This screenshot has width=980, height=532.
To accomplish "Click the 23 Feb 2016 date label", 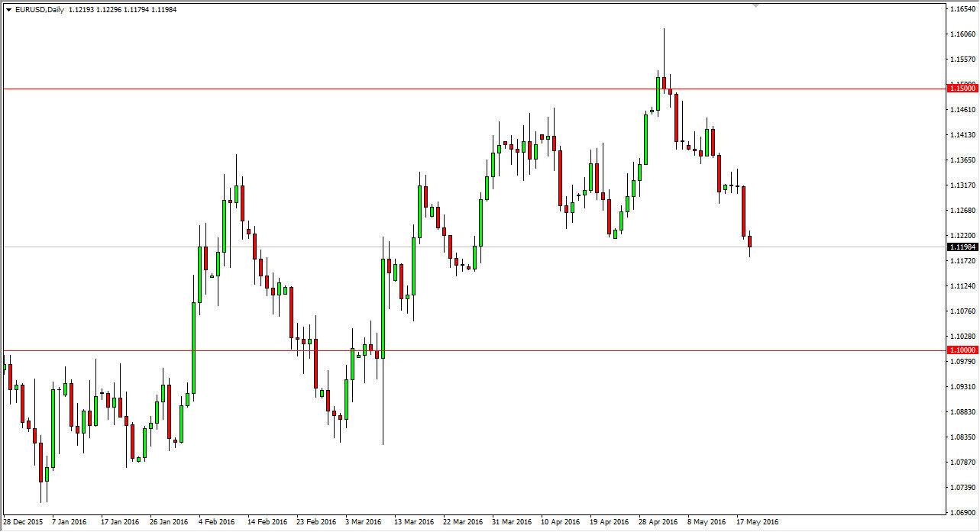I will point(317,523).
